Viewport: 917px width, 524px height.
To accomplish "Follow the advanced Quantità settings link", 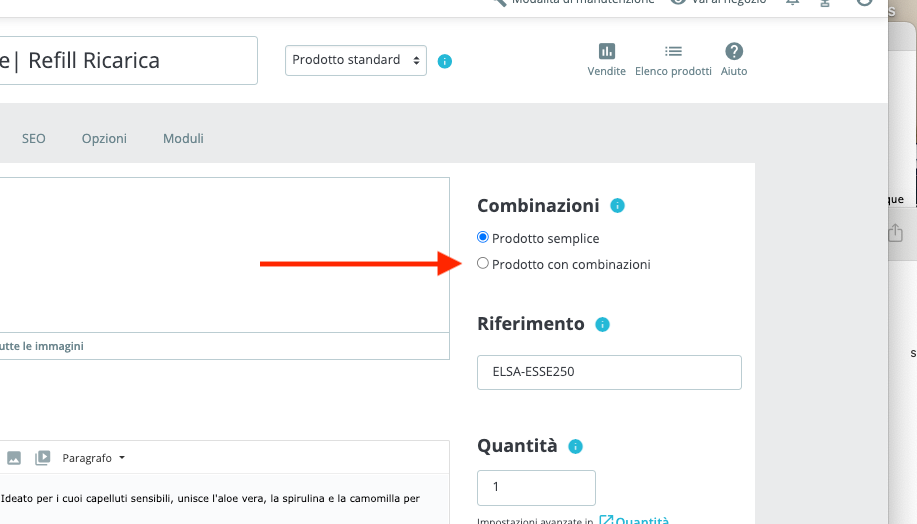I will pyautogui.click(x=636, y=520).
